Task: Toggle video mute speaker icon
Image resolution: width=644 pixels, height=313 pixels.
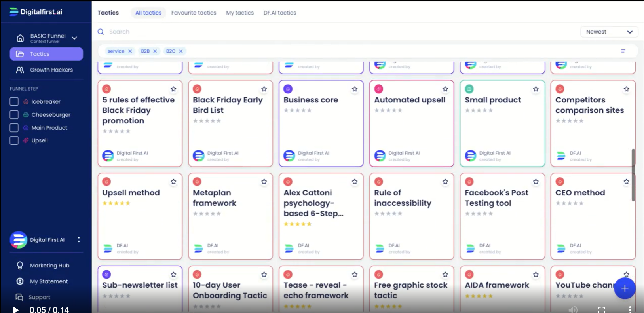Action: coord(573,309)
